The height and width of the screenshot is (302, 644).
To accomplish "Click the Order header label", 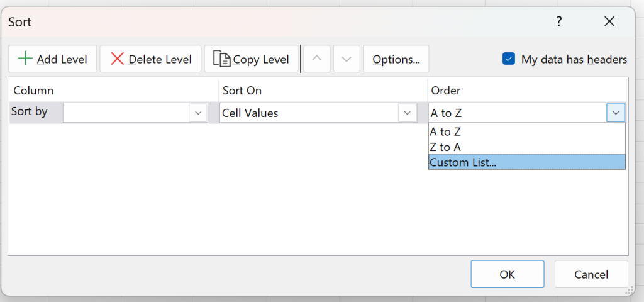I will pyautogui.click(x=446, y=91).
